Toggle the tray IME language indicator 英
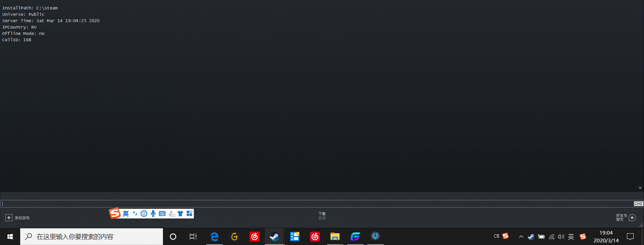 tap(571, 236)
